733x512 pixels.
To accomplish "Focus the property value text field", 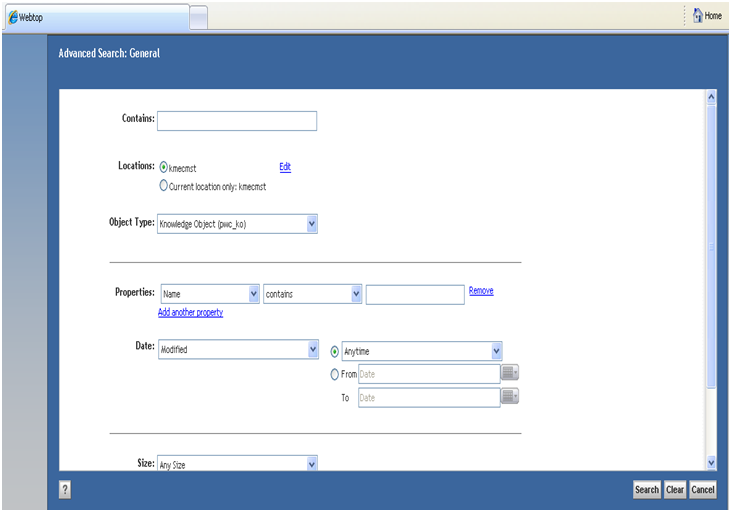I will point(415,295).
